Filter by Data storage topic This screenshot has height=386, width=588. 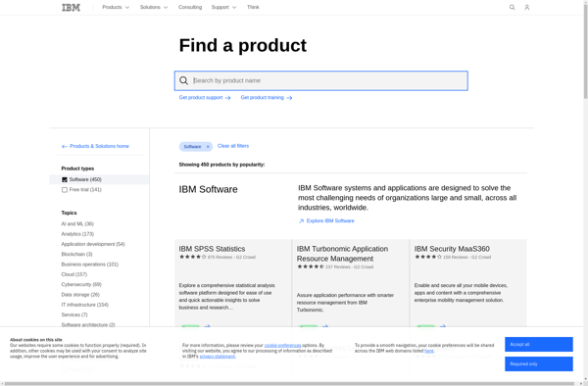[80, 295]
